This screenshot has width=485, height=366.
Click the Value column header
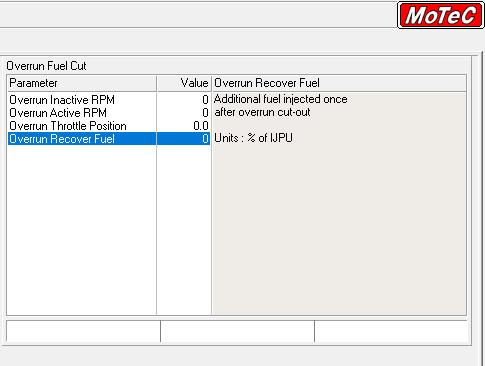pyautogui.click(x=184, y=83)
